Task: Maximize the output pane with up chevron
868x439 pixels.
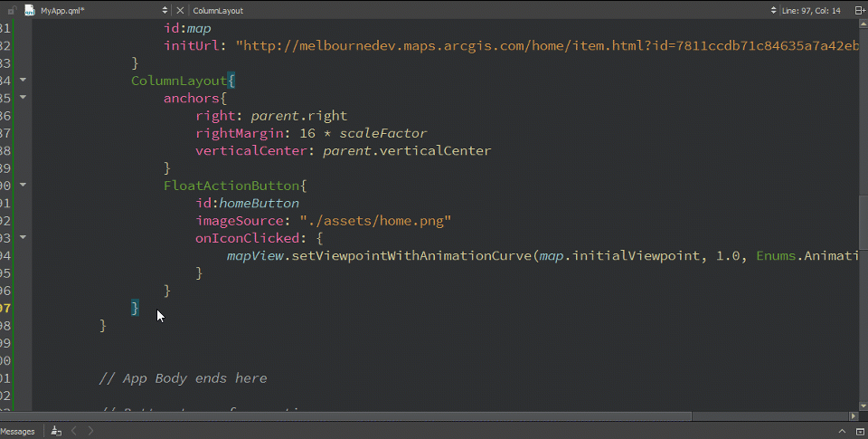Action: pyautogui.click(x=842, y=431)
